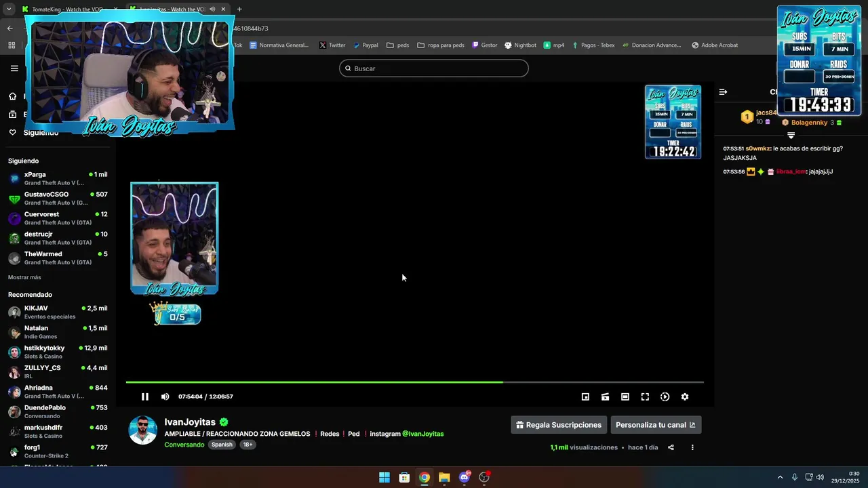Open the mp4 bookmark
Screen dimensions: 868x488
point(554,45)
